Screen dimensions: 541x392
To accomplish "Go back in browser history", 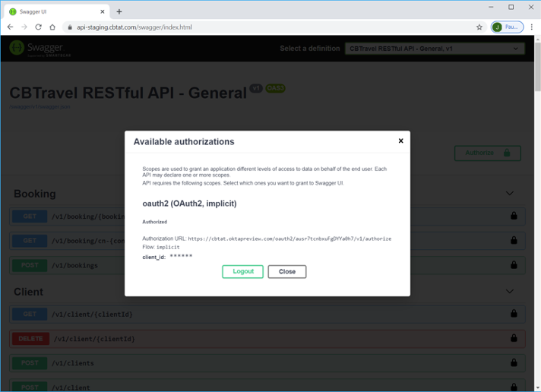I will coord(10,27).
